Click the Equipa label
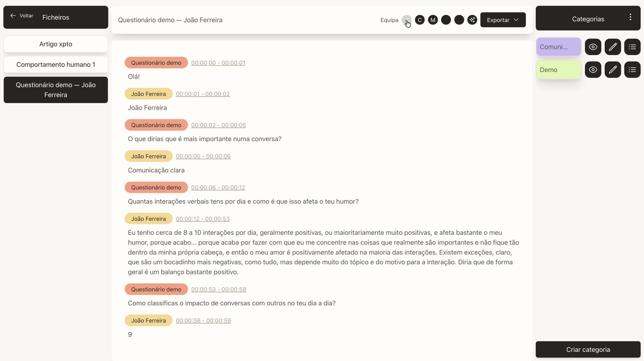This screenshot has width=644, height=361. [389, 20]
